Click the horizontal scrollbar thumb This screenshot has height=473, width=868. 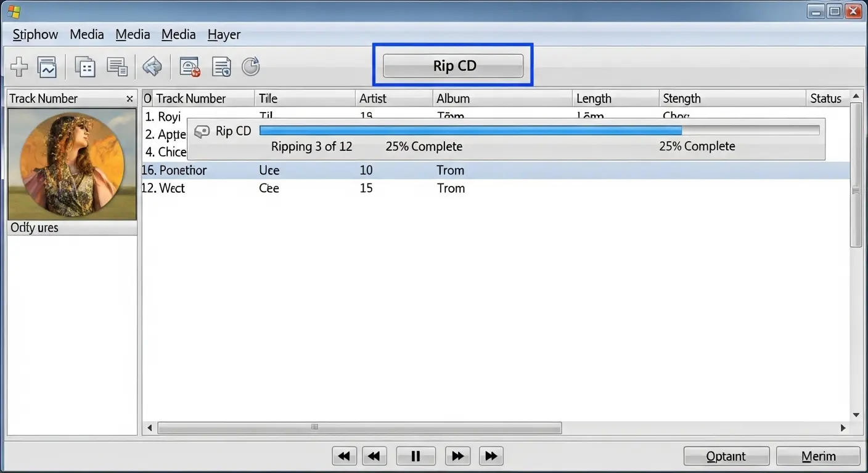359,427
